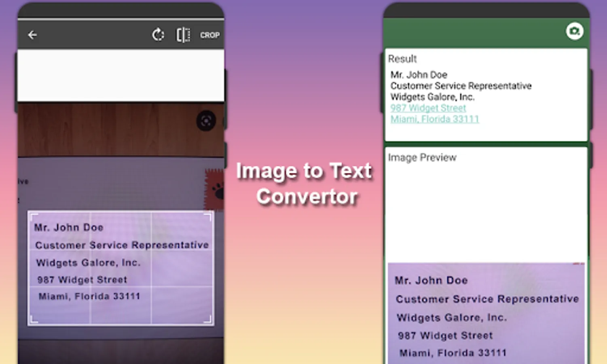Tap the dark focus scan icon
This screenshot has height=364, width=607.
click(206, 121)
